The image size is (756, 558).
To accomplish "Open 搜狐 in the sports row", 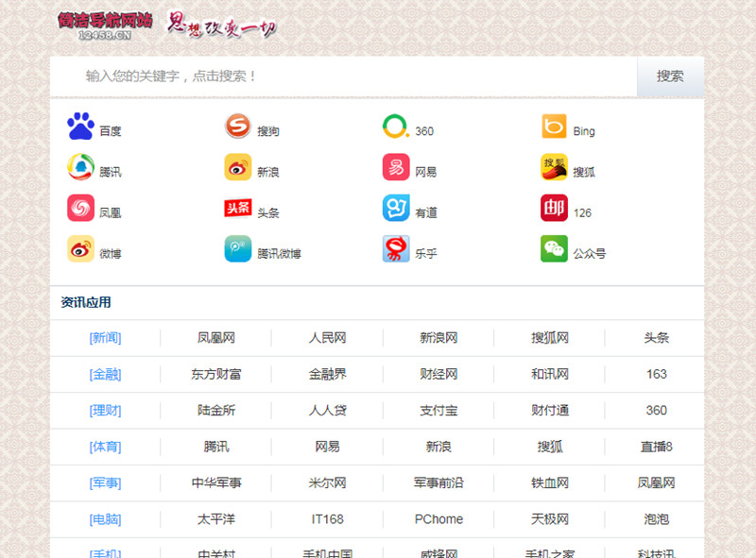I will 550,447.
